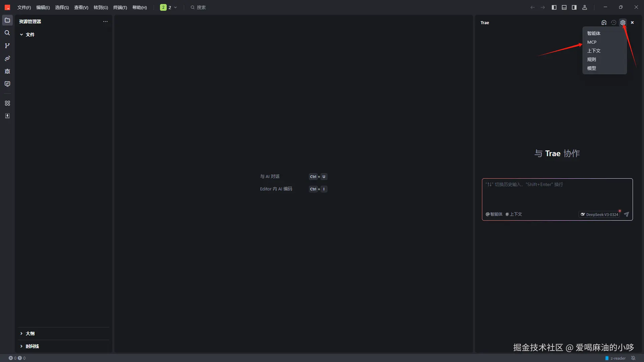Toggle the right side panel layout
The width and height of the screenshot is (644, 362).
(x=574, y=7)
